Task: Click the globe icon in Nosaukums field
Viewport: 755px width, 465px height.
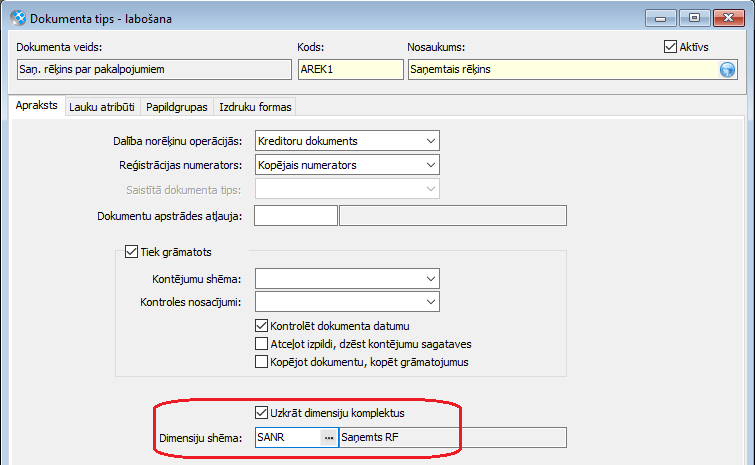Action: pos(727,70)
